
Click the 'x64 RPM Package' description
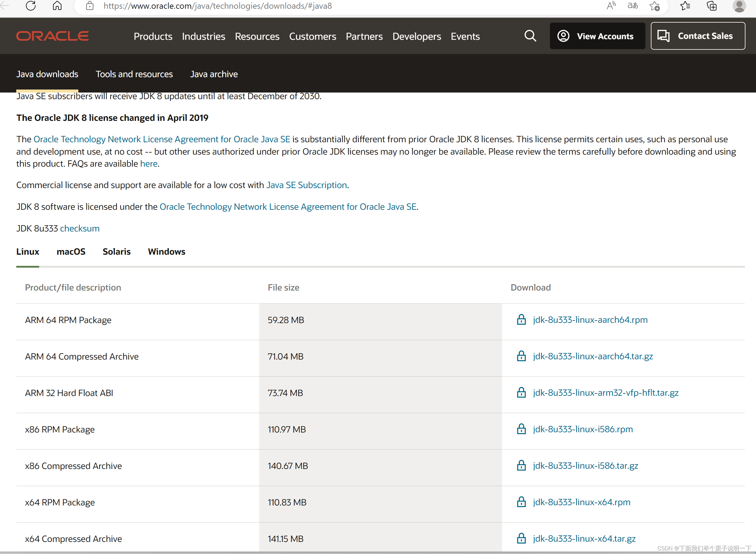coord(60,503)
